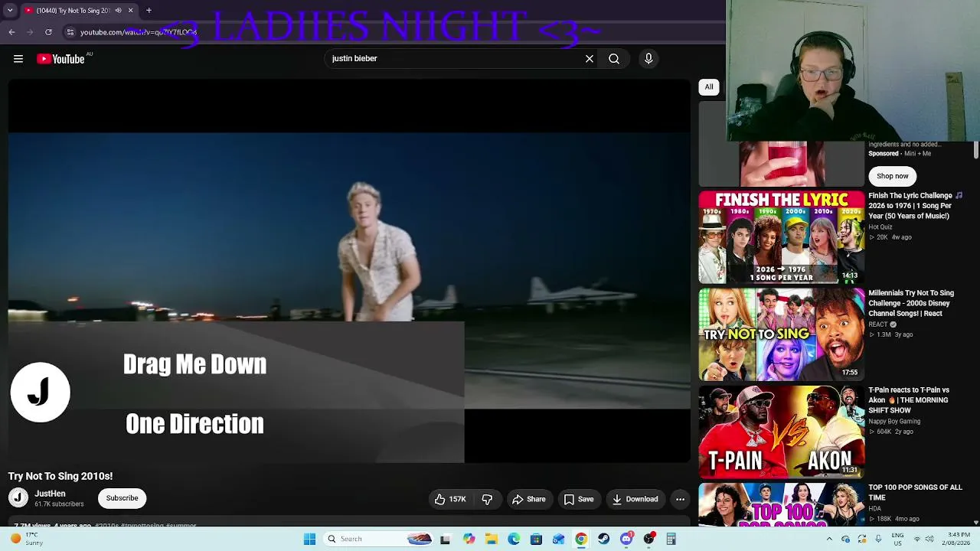Click the taskbar Search box
The width and height of the screenshot is (980, 551).
(377, 539)
